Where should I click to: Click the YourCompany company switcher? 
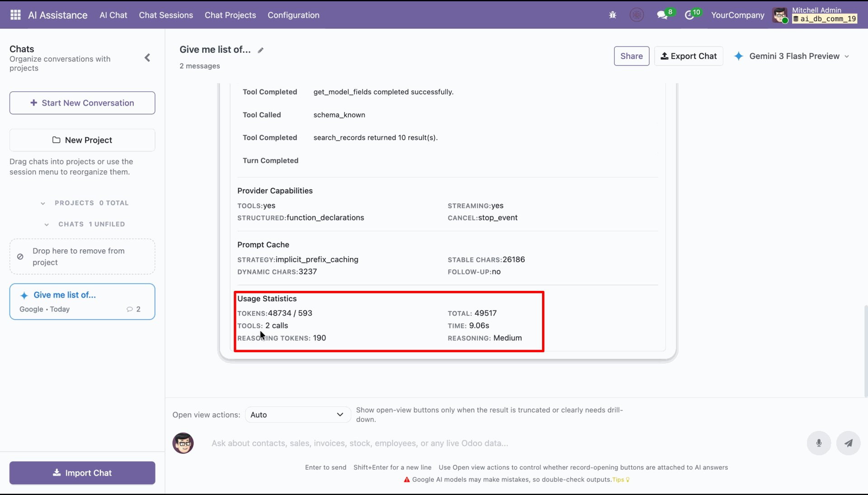pos(737,15)
